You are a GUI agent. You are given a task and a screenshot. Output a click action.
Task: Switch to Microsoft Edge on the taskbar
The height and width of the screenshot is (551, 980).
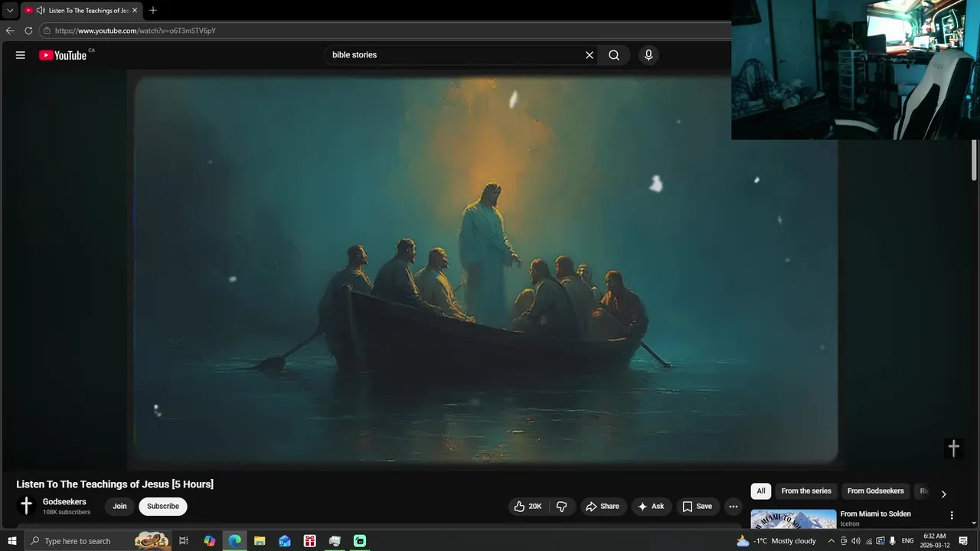click(235, 541)
